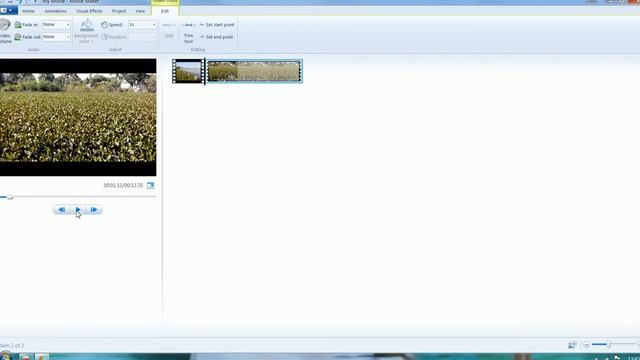Screen dimensions: 640x360
Task: Click the Next frame button
Action: click(94, 210)
